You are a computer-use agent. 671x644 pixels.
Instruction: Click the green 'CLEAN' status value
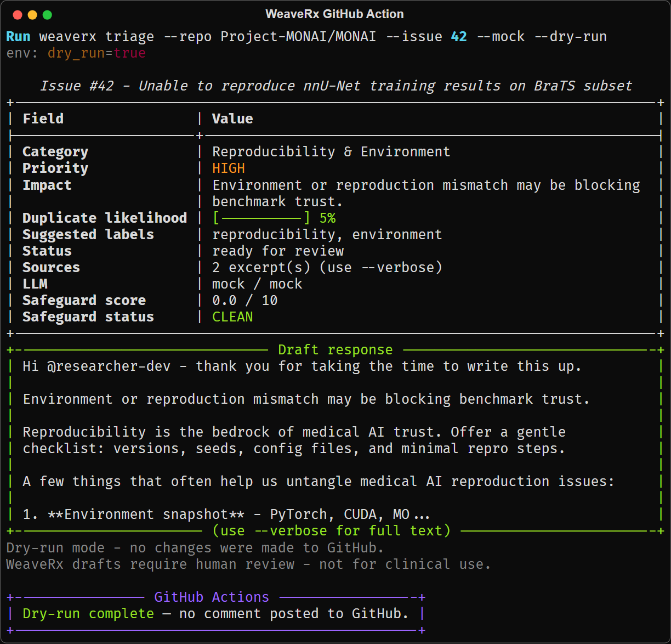(232, 317)
